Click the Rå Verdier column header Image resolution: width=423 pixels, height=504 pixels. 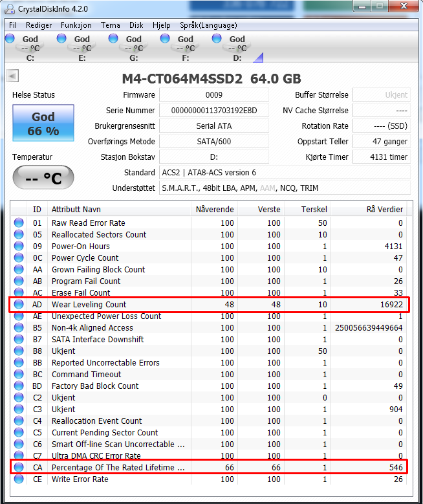click(369, 209)
